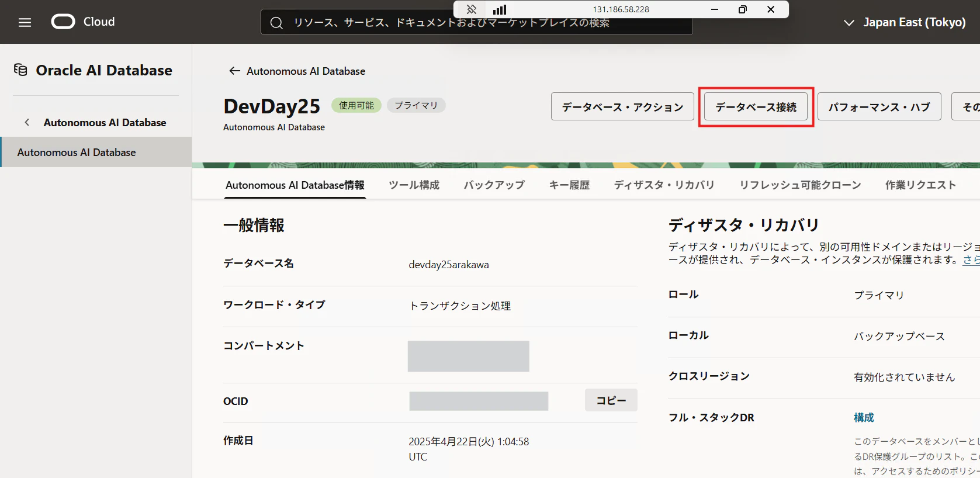980x478 pixels.
Task: Open the リフレッシュ可能クローン tab
Action: [801, 185]
